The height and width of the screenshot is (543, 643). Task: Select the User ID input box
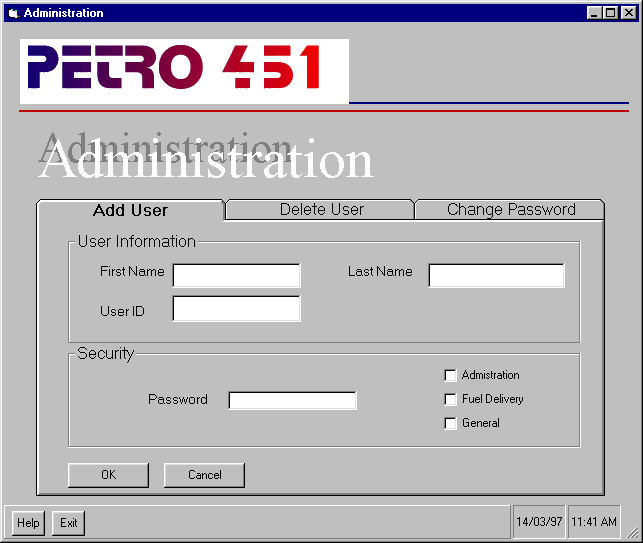pos(237,308)
